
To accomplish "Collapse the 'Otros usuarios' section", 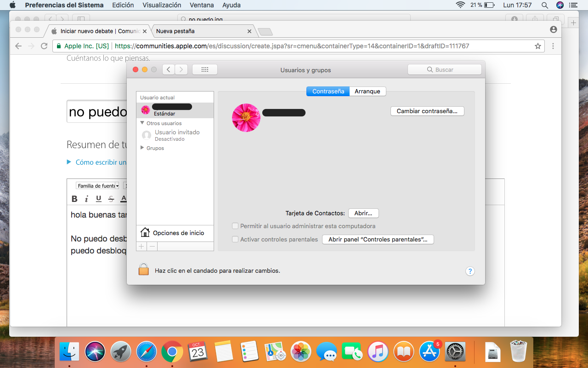I will (x=142, y=123).
